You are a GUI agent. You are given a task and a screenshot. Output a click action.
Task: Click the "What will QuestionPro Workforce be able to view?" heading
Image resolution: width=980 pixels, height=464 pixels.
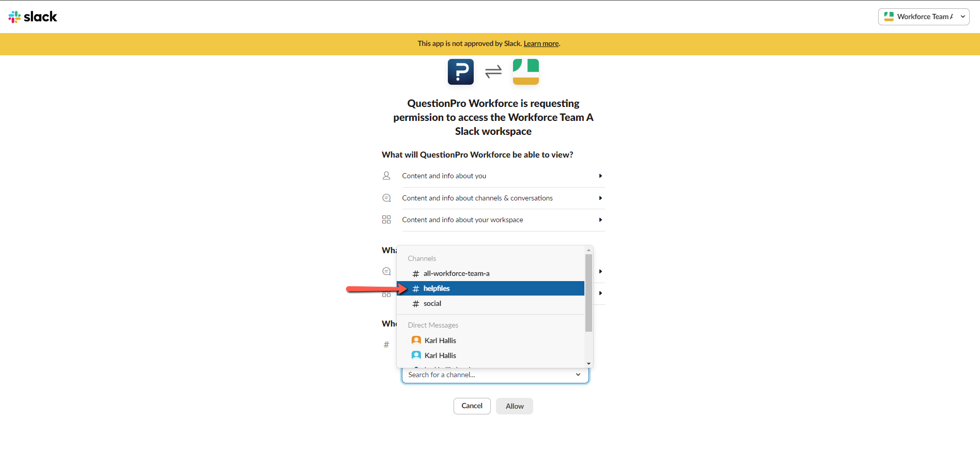(477, 154)
